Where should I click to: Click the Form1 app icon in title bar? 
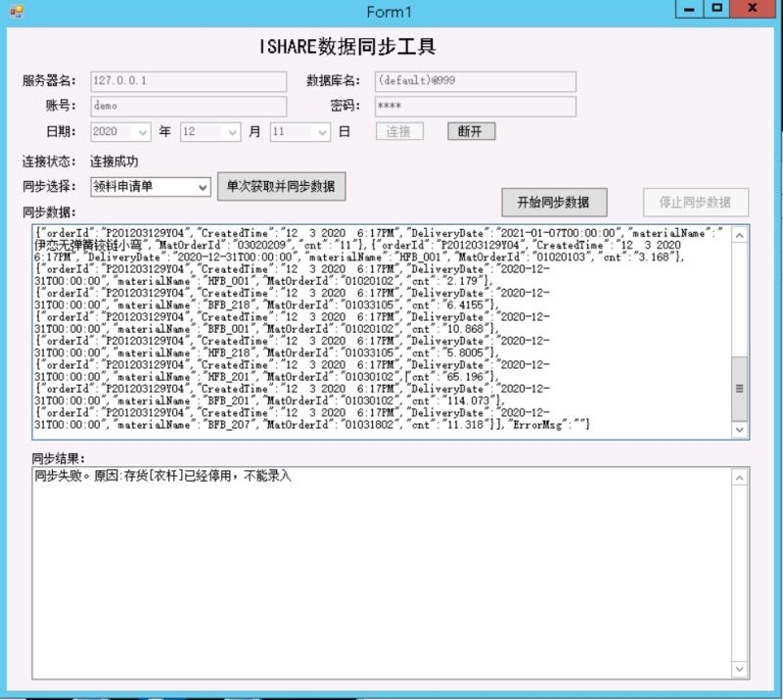17,11
